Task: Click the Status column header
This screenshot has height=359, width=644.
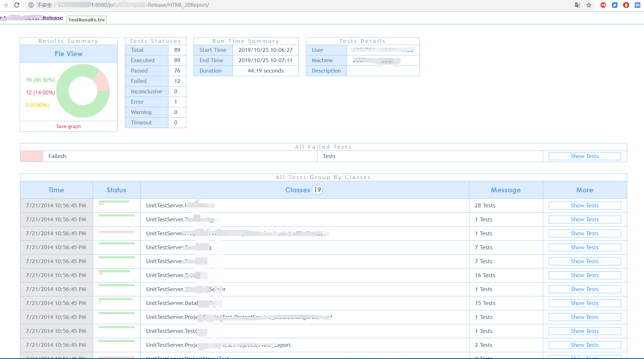Action: [116, 190]
